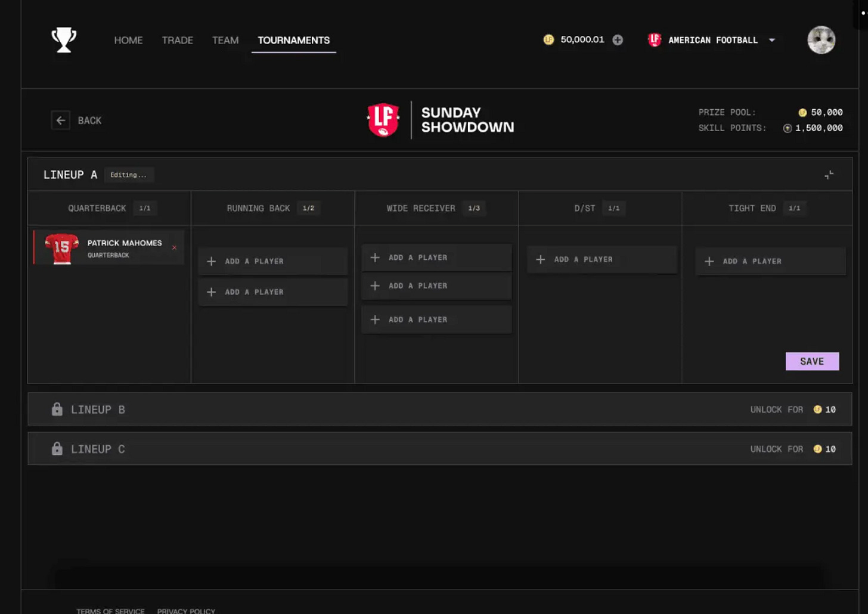Select the Patrick Mahomes player card

tap(108, 247)
